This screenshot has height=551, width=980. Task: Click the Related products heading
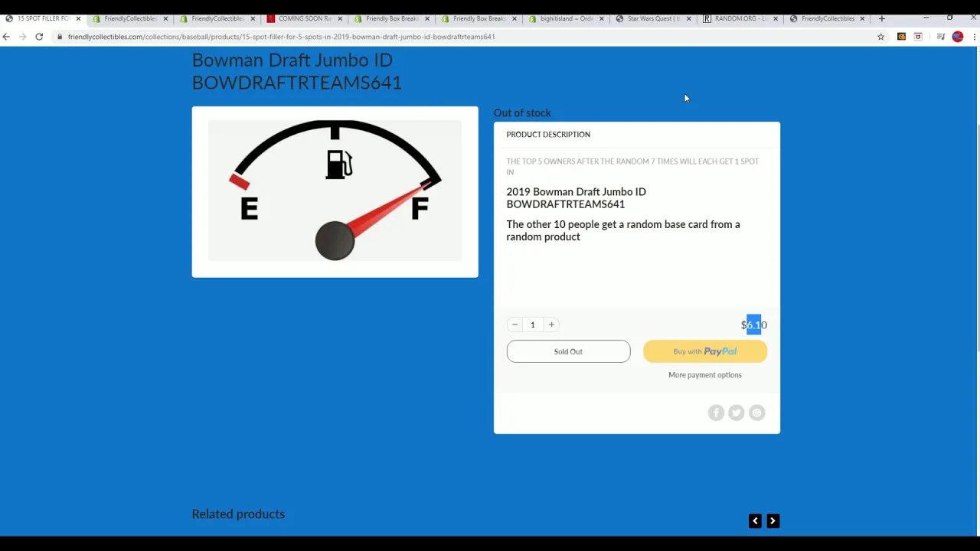(x=238, y=514)
